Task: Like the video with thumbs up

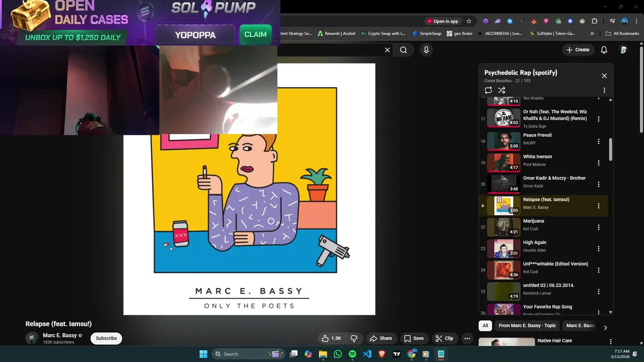Action: (332, 338)
